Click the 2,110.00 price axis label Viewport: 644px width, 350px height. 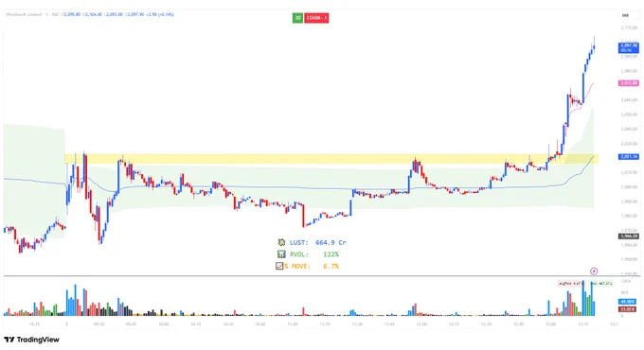point(629,27)
